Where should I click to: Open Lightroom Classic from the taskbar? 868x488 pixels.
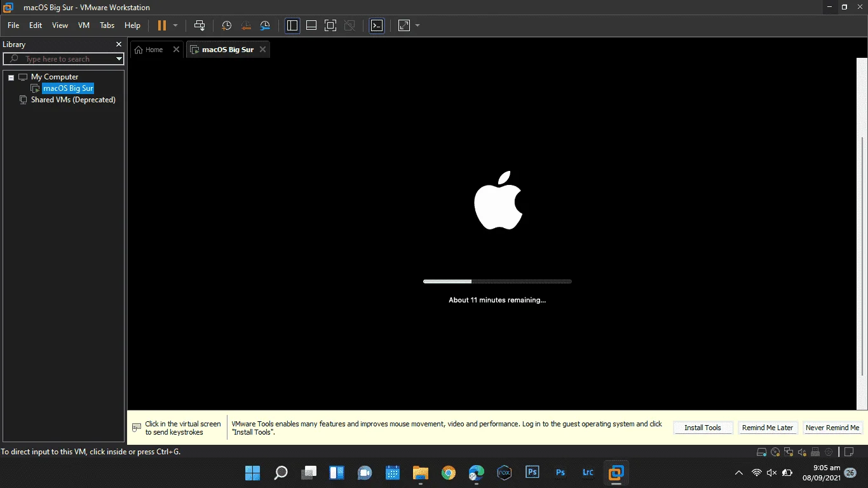[588, 473]
